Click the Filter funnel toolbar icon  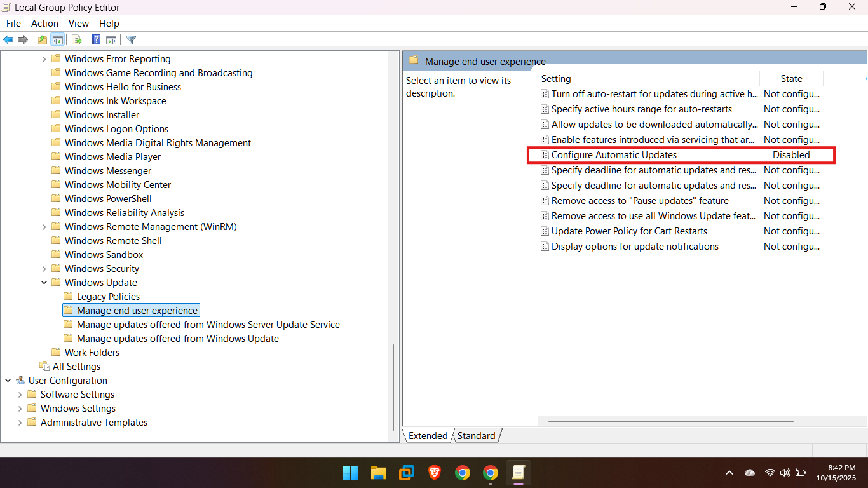pyautogui.click(x=131, y=40)
